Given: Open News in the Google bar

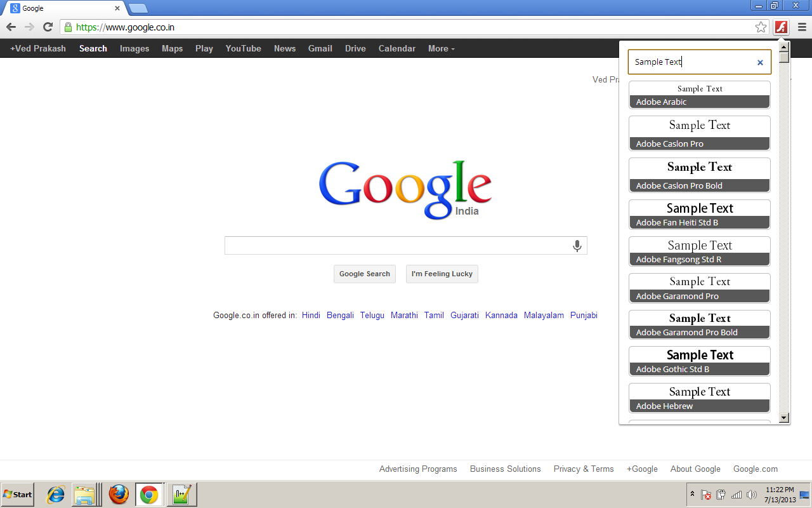Looking at the screenshot, I should point(285,48).
